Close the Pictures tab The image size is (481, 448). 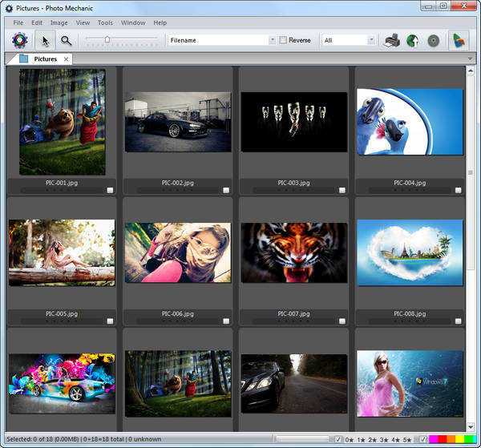66,59
